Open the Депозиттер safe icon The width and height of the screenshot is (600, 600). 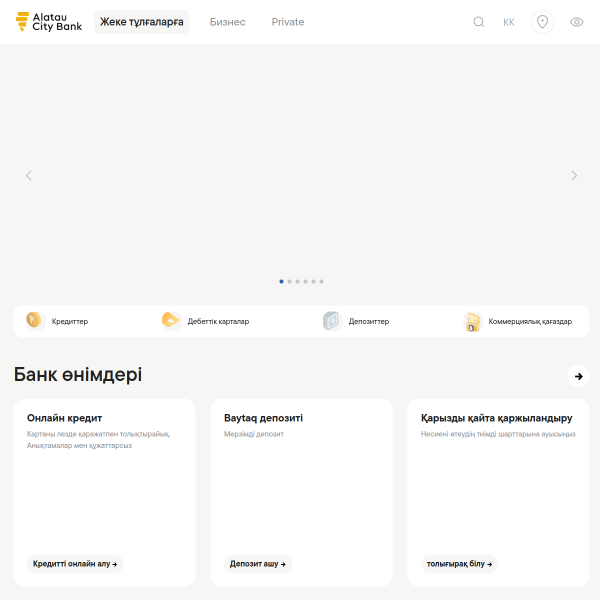(331, 321)
